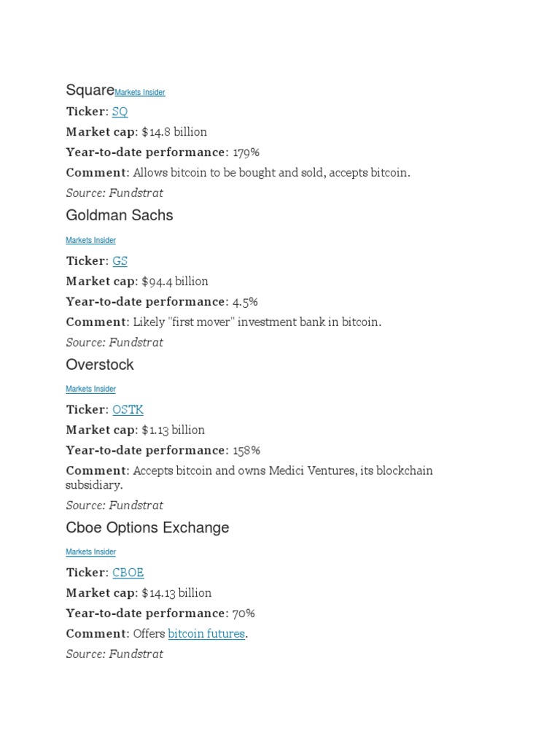560x747 pixels.
Task: Open the GS ticker link
Action: point(120,261)
